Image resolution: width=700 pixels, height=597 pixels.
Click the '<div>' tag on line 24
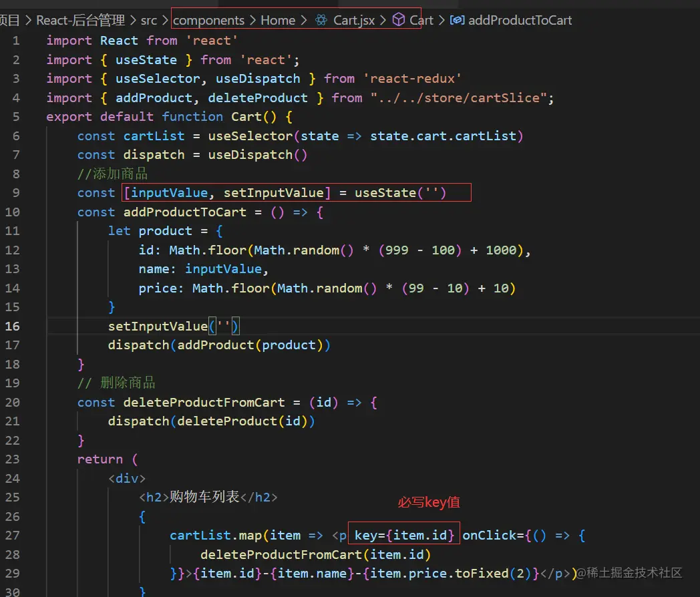pos(127,478)
